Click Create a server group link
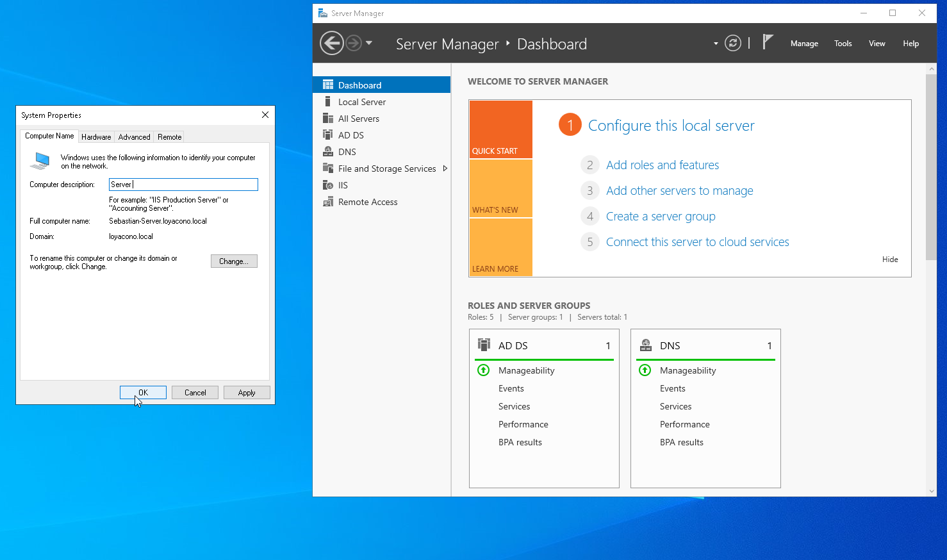Image resolution: width=947 pixels, height=560 pixels. click(x=661, y=216)
